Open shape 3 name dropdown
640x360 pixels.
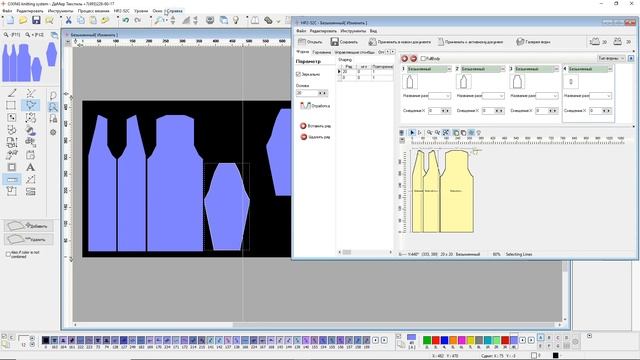point(556,69)
